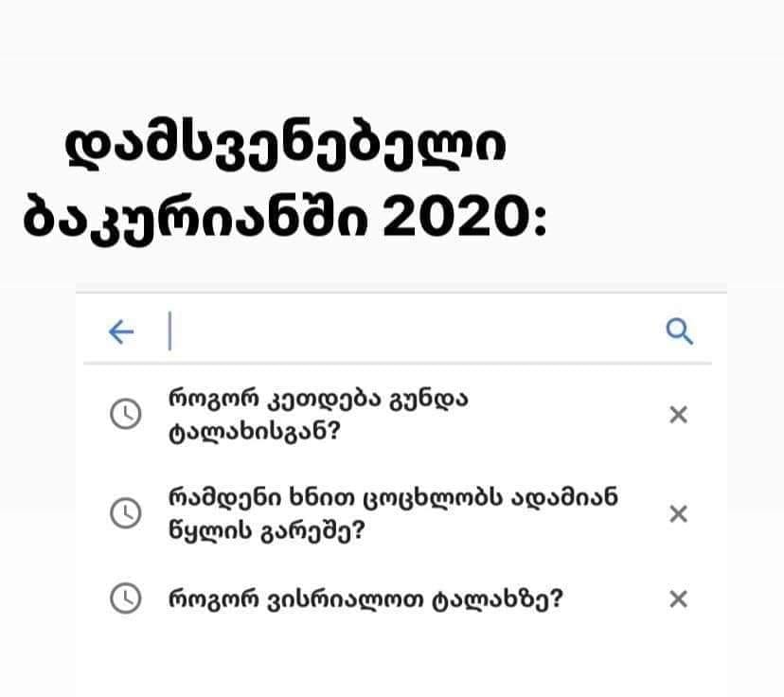This screenshot has width=784, height=697.
Task: Click clock icon beside "რამდენი ხნით ცოცხლობს"
Action: (x=126, y=513)
